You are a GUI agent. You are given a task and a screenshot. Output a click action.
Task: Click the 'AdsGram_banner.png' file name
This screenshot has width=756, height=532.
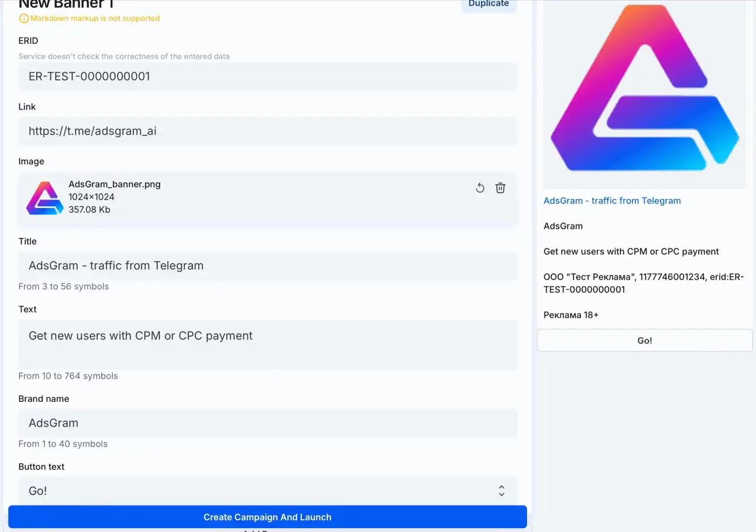(x=114, y=184)
